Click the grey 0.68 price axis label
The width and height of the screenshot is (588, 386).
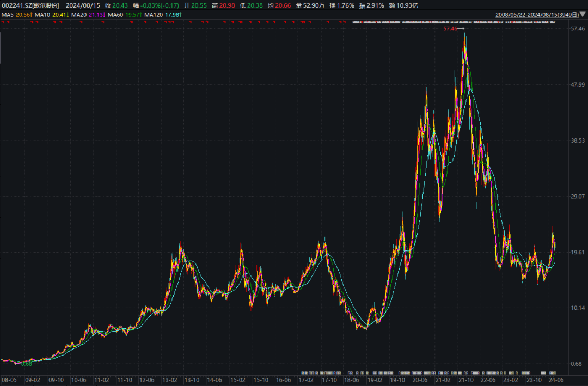pos(576,364)
